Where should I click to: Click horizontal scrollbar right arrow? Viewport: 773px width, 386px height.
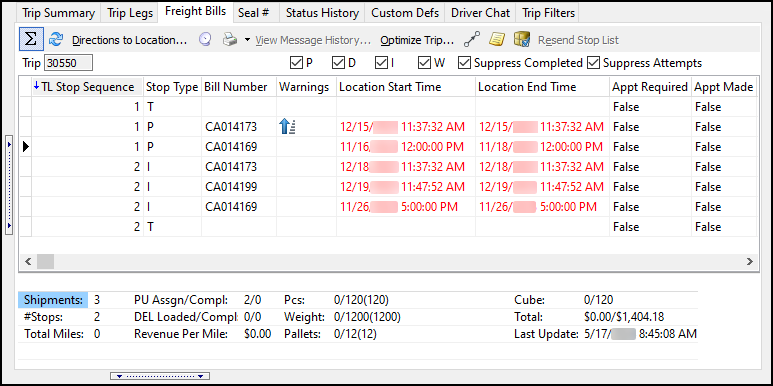pyautogui.click(x=749, y=261)
